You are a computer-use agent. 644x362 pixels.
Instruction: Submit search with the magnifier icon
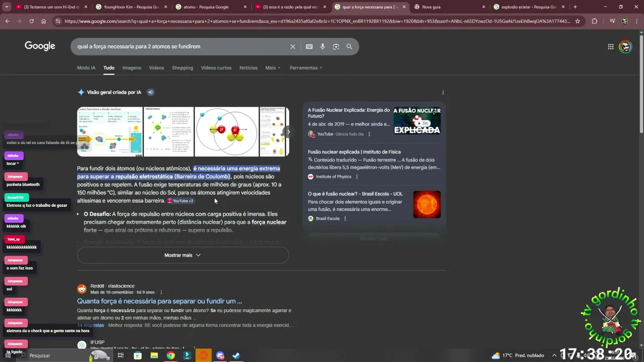[349, 46]
